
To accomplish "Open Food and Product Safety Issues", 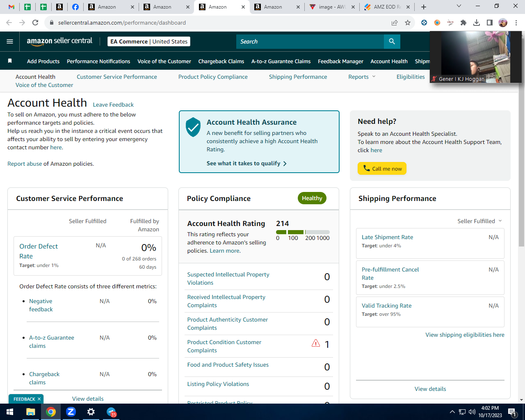I will click(228, 365).
